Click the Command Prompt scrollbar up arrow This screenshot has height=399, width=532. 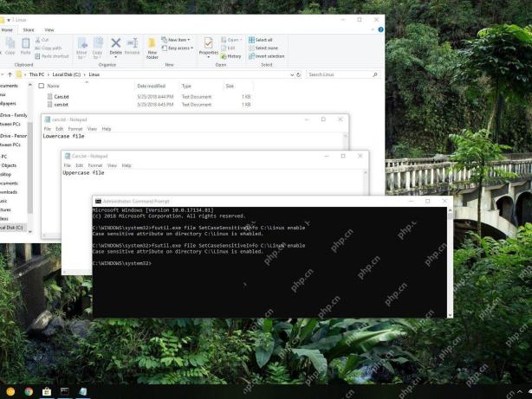(451, 210)
